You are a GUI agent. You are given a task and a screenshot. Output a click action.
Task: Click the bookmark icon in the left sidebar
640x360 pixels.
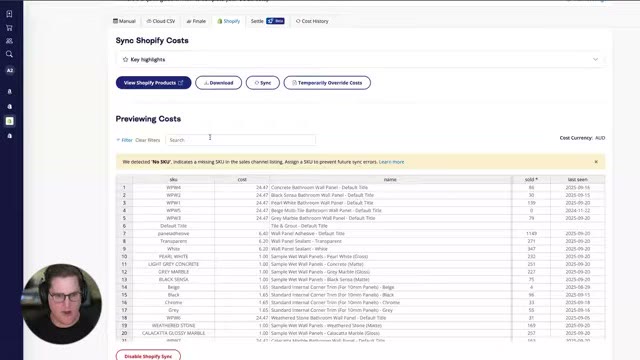coord(9,14)
